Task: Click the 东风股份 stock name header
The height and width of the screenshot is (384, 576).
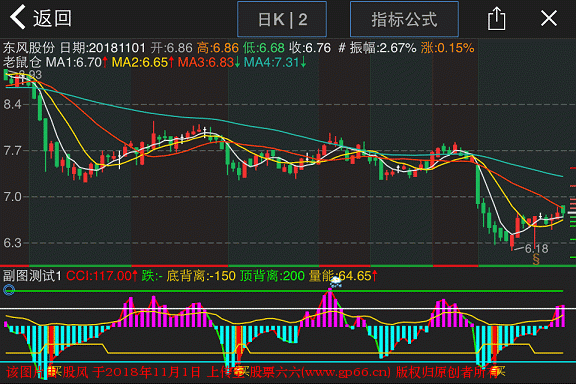Action: [29, 48]
